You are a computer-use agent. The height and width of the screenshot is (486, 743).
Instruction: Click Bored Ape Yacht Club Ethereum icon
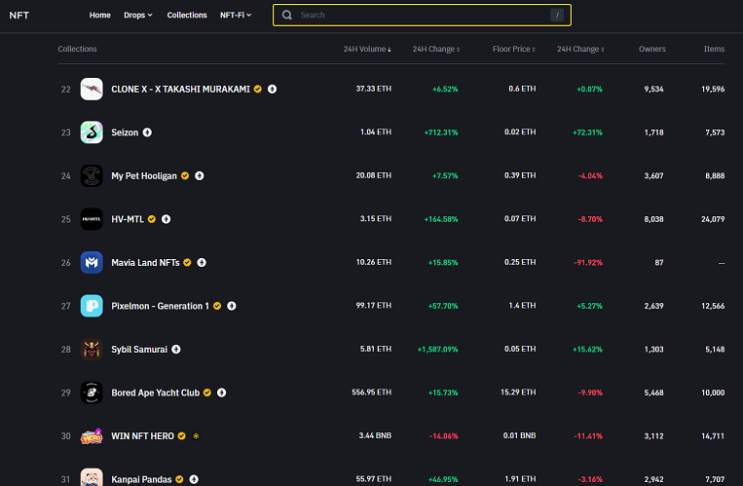pyautogui.click(x=221, y=393)
